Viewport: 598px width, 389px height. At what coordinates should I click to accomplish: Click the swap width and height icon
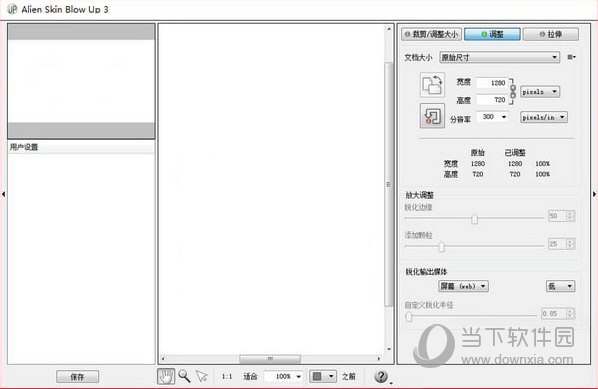pos(432,85)
